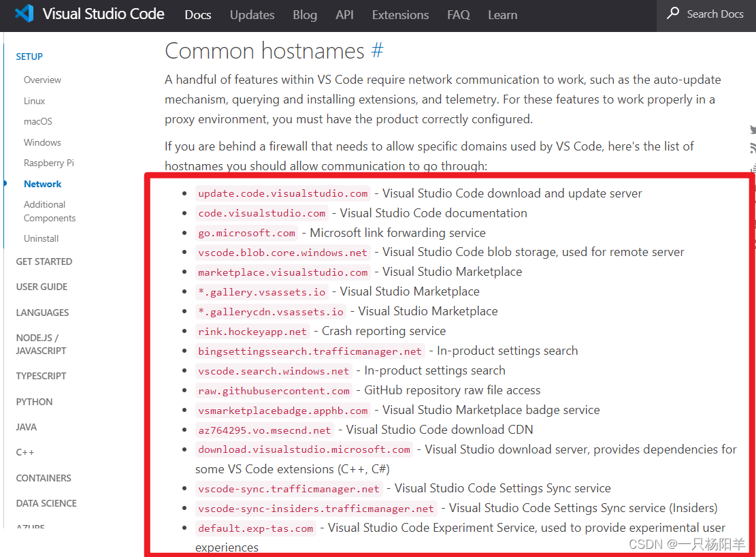Expand the TYPESCRIPT section
The image size is (756, 557).
coord(41,376)
